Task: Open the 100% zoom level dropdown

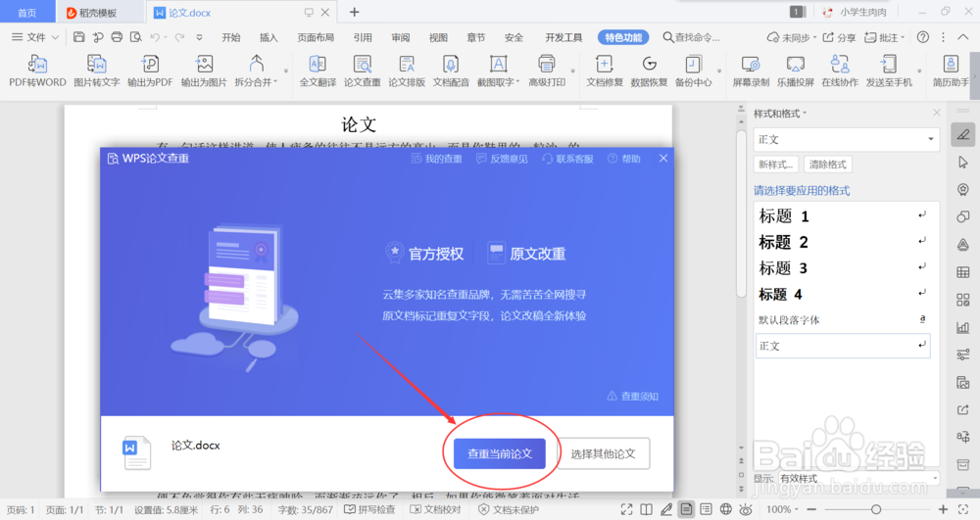Action: [x=782, y=509]
